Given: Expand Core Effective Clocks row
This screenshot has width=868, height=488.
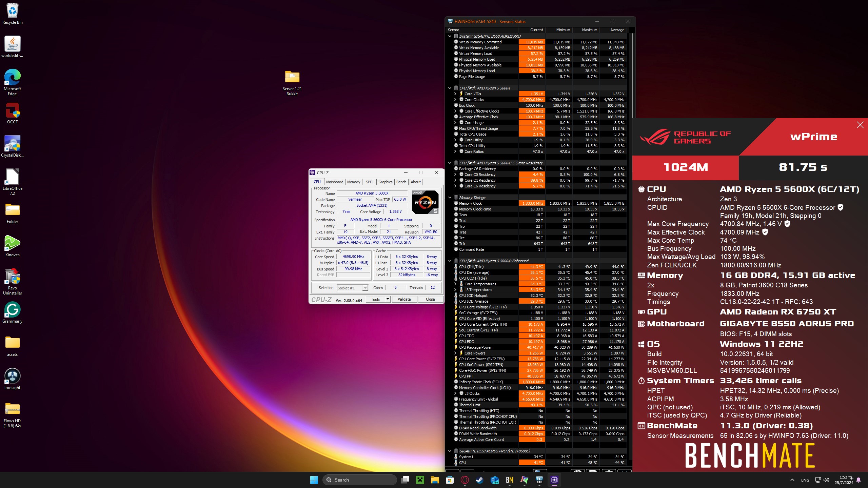Looking at the screenshot, I should pyautogui.click(x=455, y=111).
